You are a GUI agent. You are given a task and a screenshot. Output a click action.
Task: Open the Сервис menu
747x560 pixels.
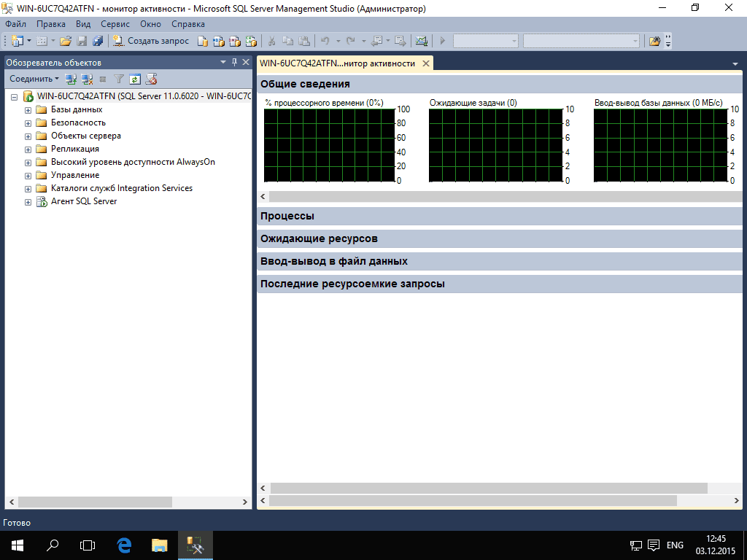(115, 24)
